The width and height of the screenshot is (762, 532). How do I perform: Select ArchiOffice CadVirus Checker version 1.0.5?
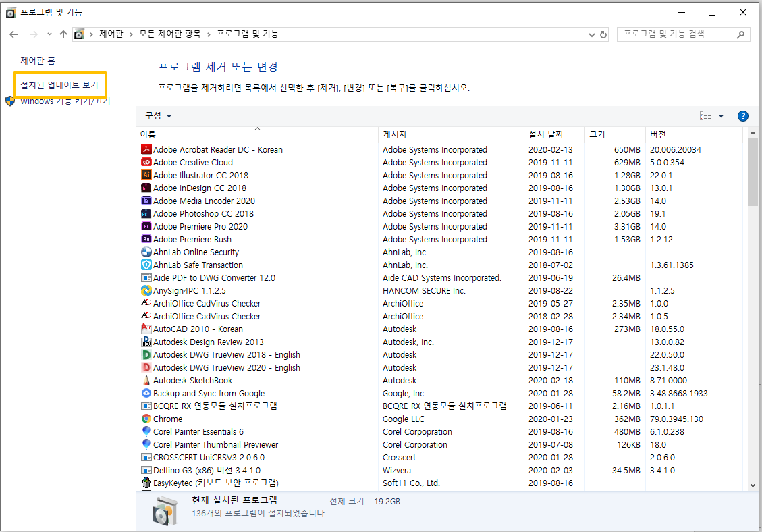click(439, 316)
